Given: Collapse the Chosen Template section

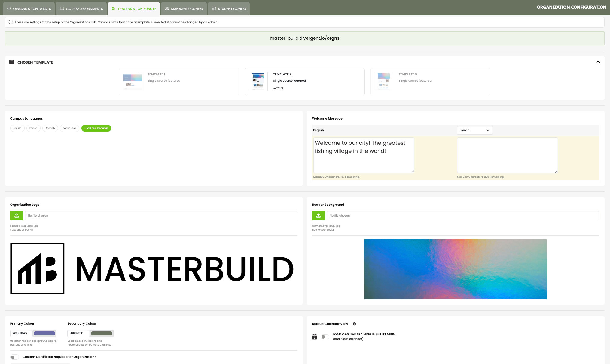Looking at the screenshot, I should click(598, 62).
